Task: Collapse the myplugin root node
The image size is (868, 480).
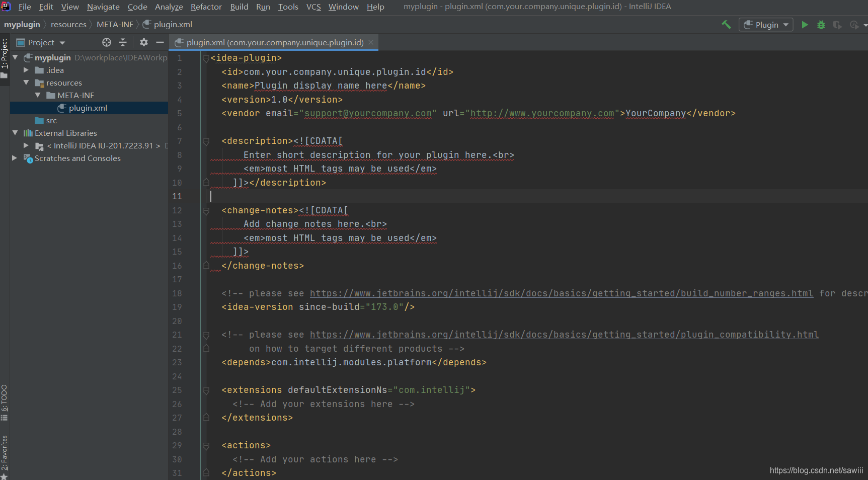Action: point(15,57)
